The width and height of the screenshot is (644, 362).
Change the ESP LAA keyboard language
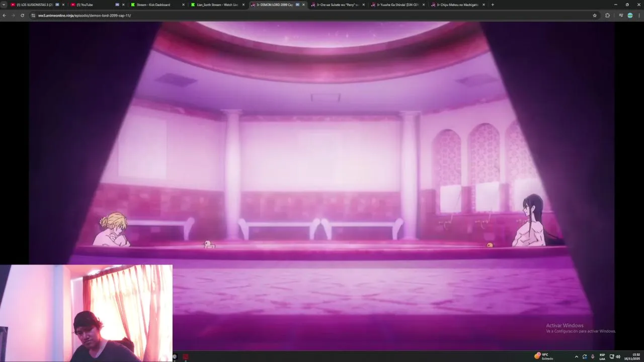click(x=602, y=357)
